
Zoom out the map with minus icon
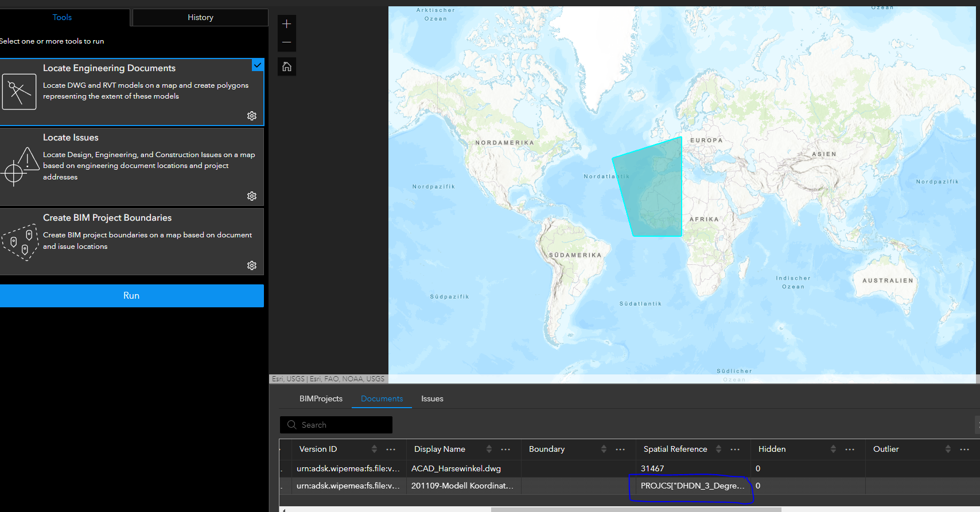click(x=287, y=42)
